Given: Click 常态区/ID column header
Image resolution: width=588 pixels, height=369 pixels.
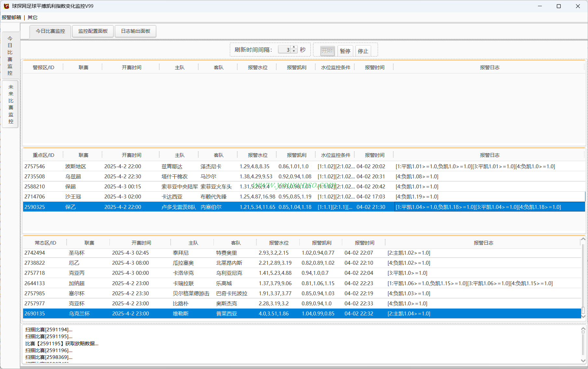Looking at the screenshot, I should 46,243.
